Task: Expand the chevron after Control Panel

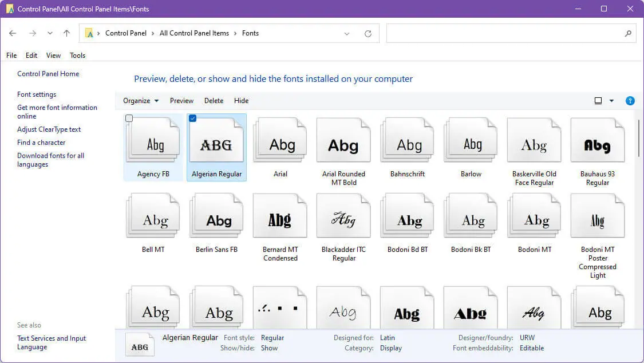Action: point(153,33)
